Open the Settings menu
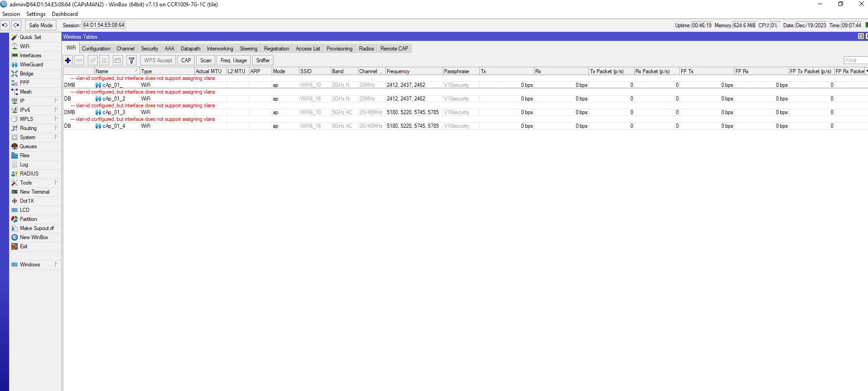The height and width of the screenshot is (391, 868). (x=36, y=14)
